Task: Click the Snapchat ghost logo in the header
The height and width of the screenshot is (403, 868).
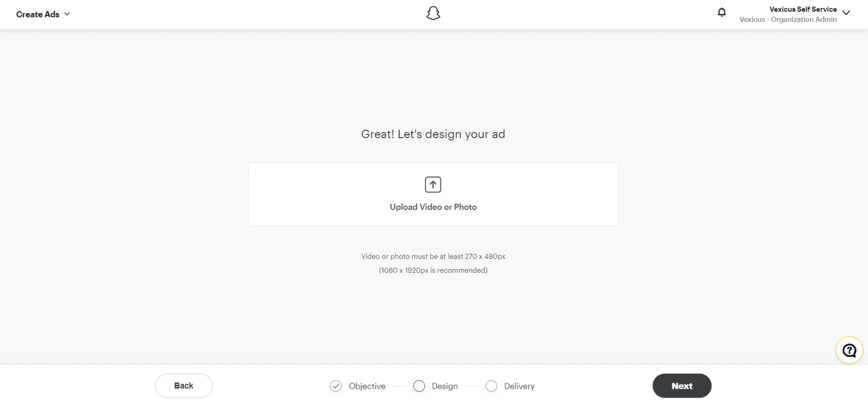Action: tap(433, 12)
